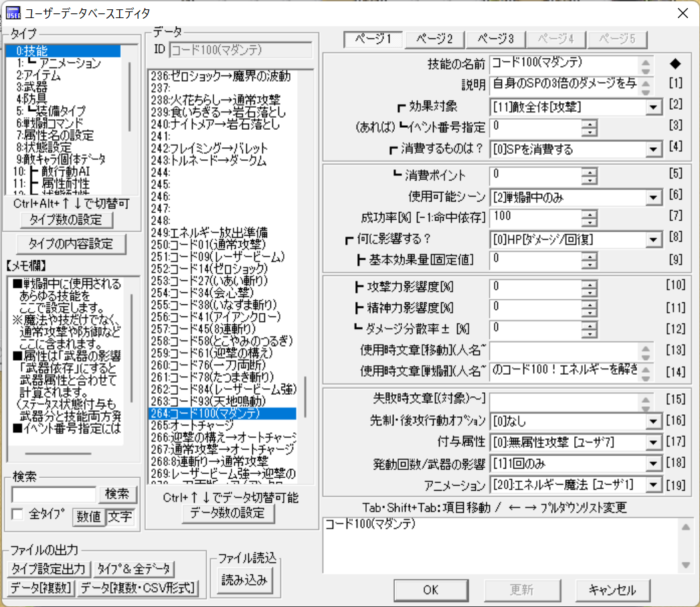Switch to the ページ2 tab
The height and width of the screenshot is (607, 700).
coord(434,39)
